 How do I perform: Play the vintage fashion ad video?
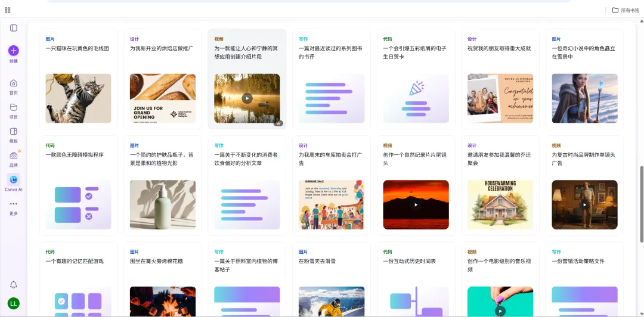tap(585, 204)
